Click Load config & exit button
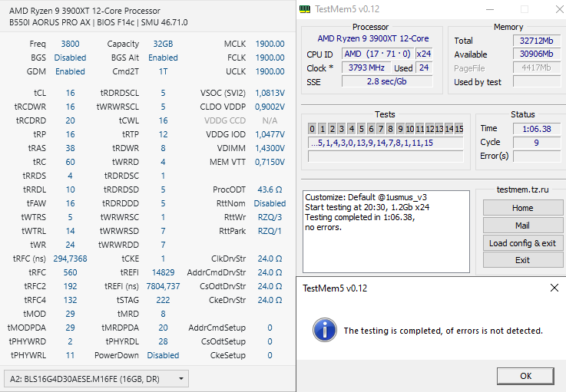The image size is (566, 392). click(x=522, y=243)
